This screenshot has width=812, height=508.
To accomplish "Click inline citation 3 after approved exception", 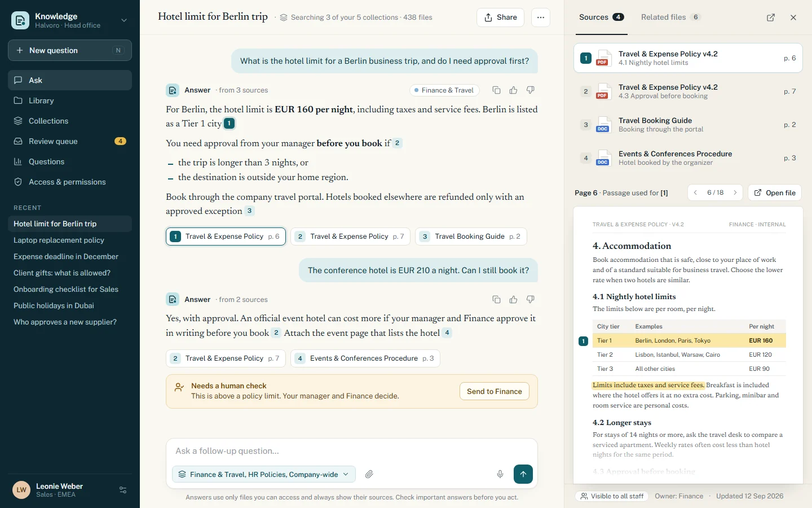I will coord(249,211).
